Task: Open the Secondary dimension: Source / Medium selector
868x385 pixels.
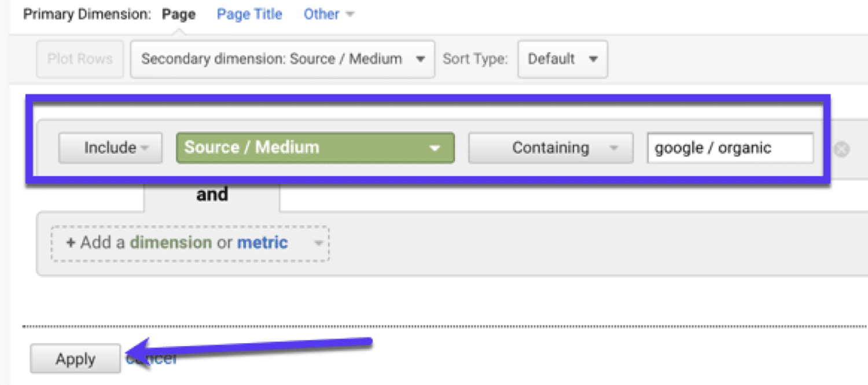Action: [x=282, y=58]
